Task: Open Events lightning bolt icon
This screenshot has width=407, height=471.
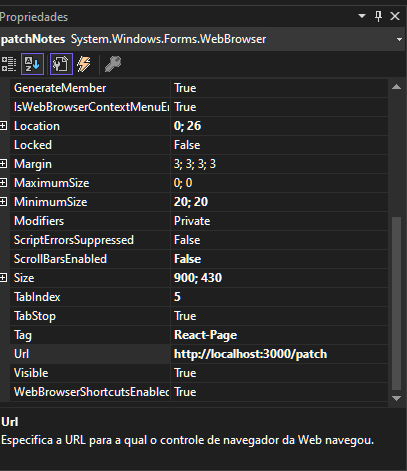Action: coord(84,64)
